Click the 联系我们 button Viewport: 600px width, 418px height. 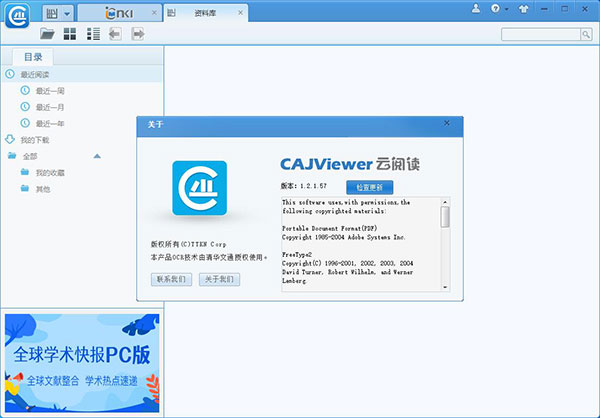tap(171, 279)
